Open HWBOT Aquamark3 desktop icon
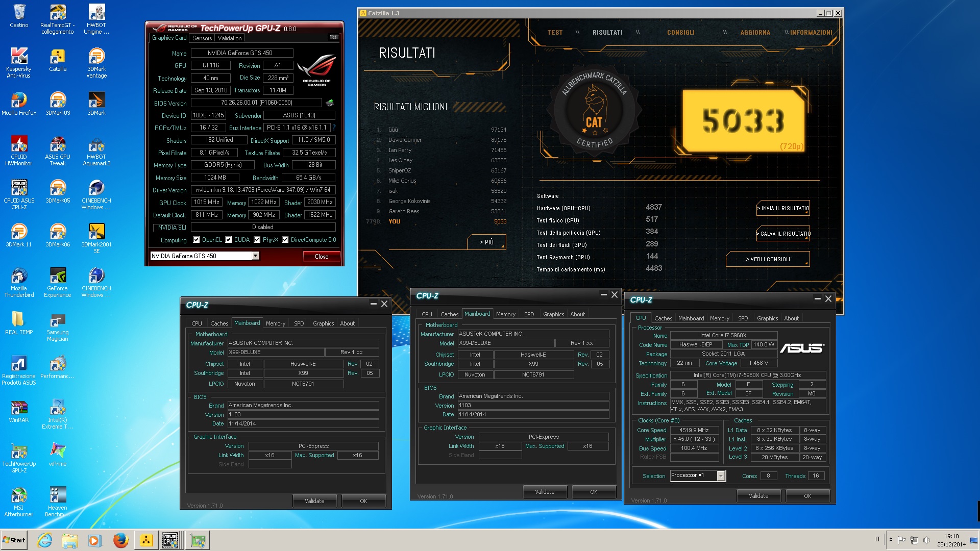 pyautogui.click(x=96, y=151)
